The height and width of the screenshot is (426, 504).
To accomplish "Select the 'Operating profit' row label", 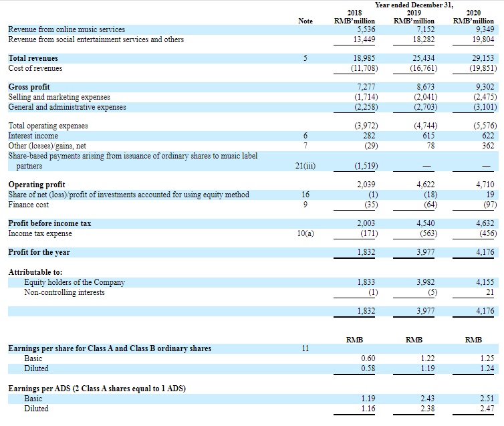I will (37, 185).
